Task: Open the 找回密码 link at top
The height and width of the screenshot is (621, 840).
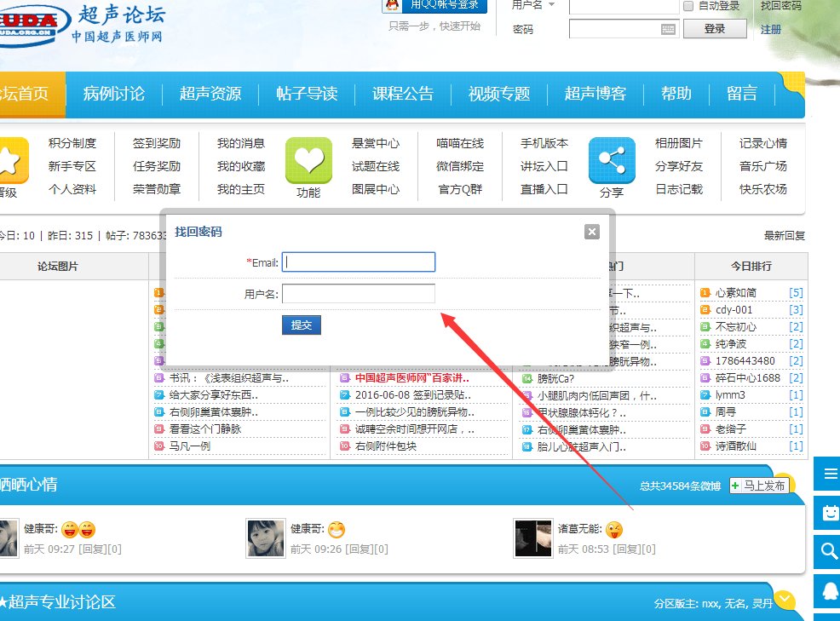Action: (780, 5)
